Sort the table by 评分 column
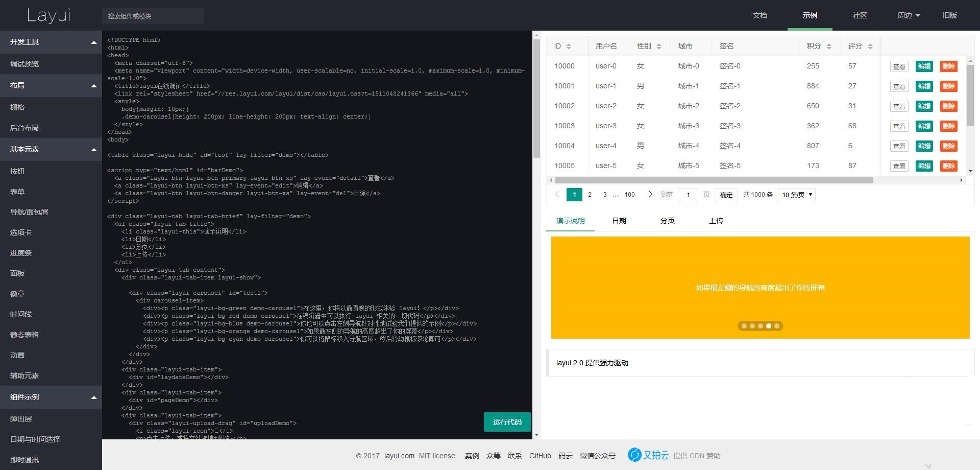The height and width of the screenshot is (470, 980). (870, 46)
